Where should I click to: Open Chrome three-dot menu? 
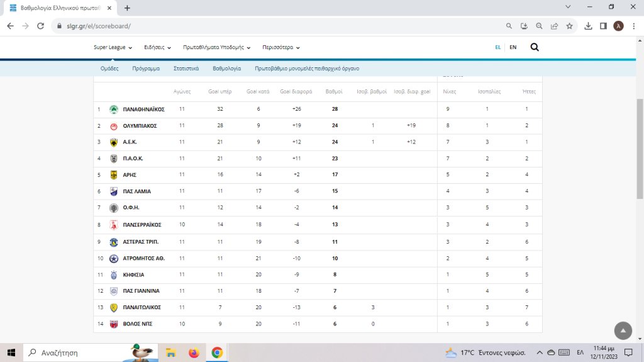634,26
